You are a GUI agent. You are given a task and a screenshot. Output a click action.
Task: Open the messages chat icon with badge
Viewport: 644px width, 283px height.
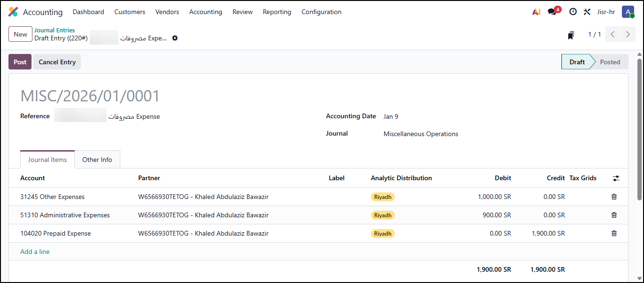(x=552, y=12)
